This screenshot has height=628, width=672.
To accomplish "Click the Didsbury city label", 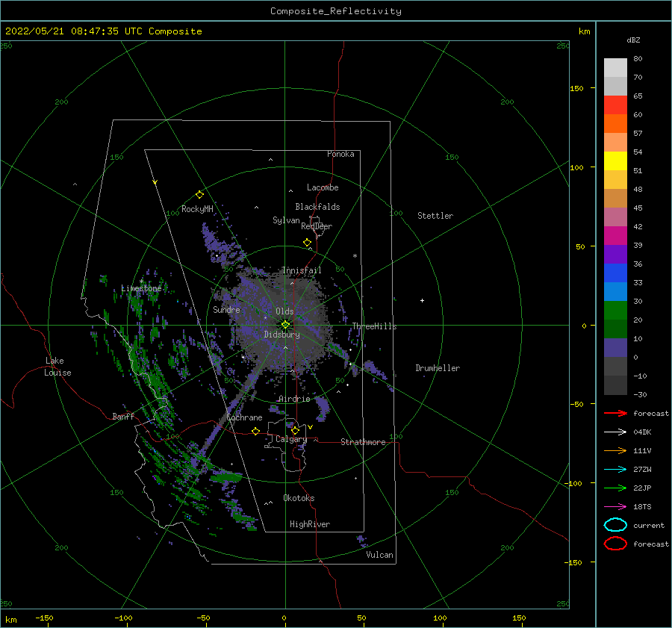I will click(282, 335).
